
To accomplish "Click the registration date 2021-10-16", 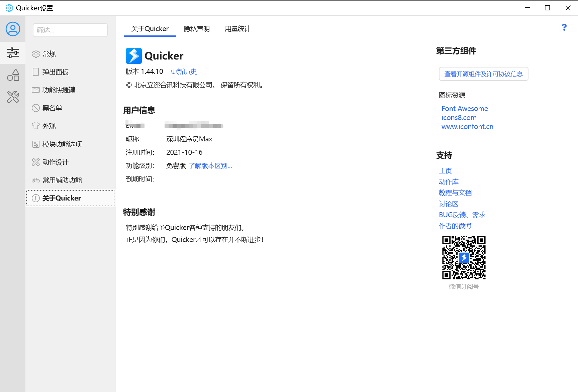I will [184, 152].
